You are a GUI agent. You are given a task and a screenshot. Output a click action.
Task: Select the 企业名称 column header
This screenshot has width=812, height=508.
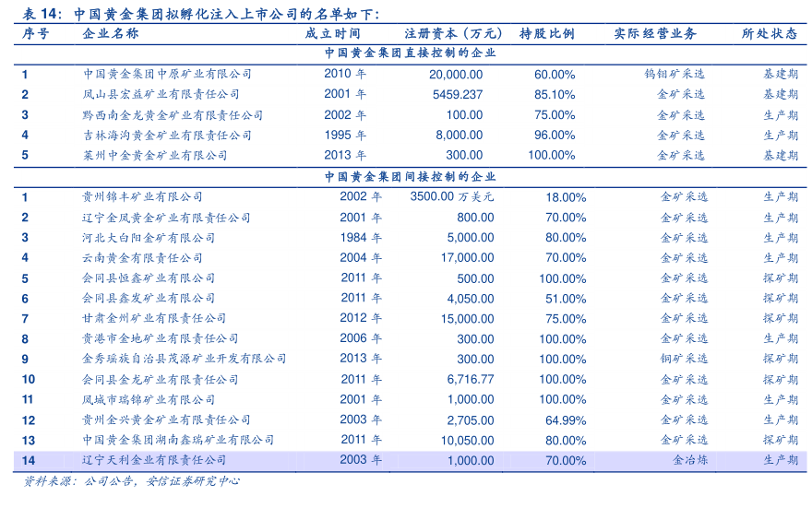pyautogui.click(x=111, y=33)
